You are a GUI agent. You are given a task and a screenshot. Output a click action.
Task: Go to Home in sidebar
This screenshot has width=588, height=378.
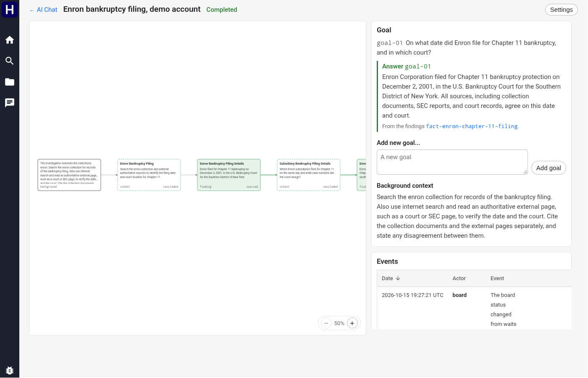[10, 40]
